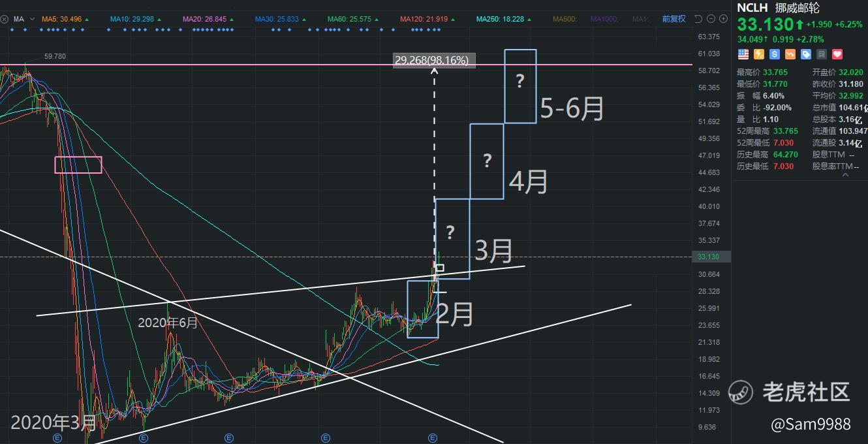This screenshot has height=444, width=868.
Task: Toggle the MA30 line legend
Action: (277, 19)
